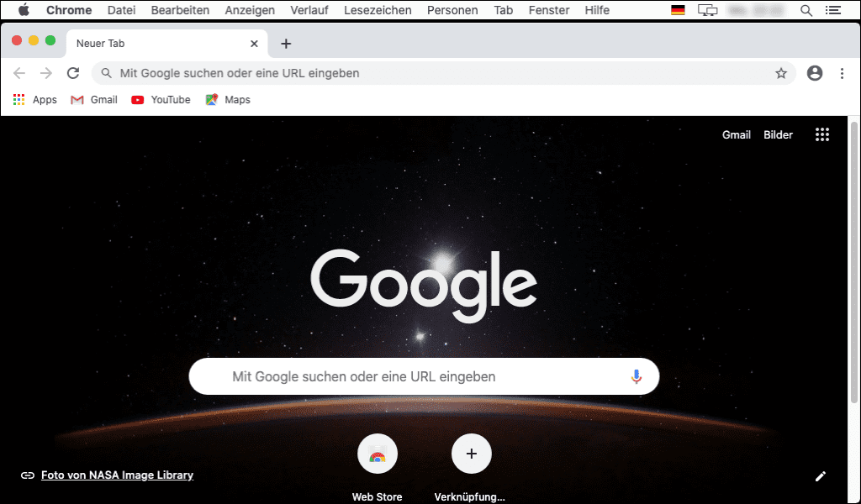Screen dimensions: 861x504
Task: Open Google apps grid launcher
Action: (x=822, y=134)
